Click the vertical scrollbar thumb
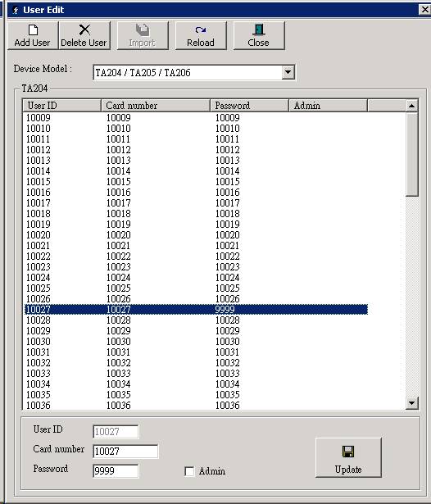The width and height of the screenshot is (431, 504). [411, 154]
